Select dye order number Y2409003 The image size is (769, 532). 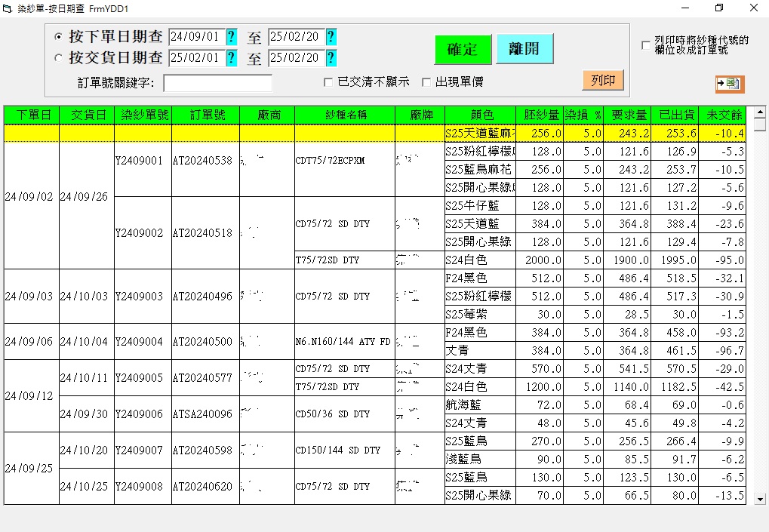(x=143, y=296)
